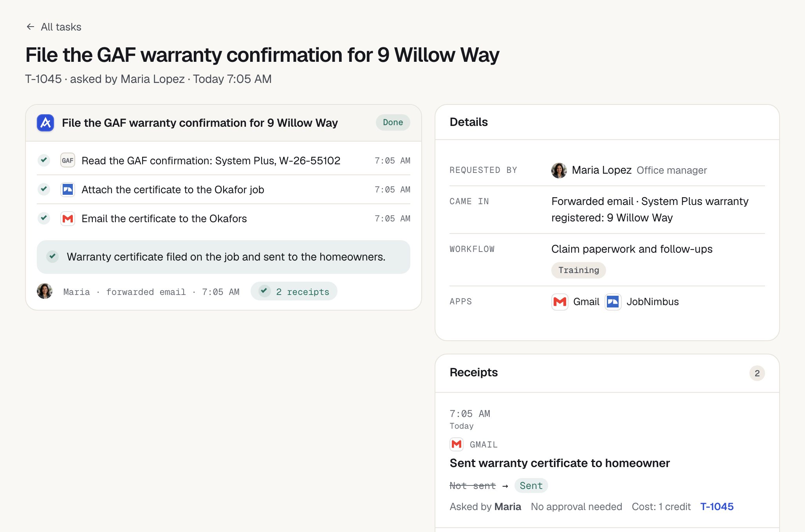Go back to All tasks

[x=54, y=27]
